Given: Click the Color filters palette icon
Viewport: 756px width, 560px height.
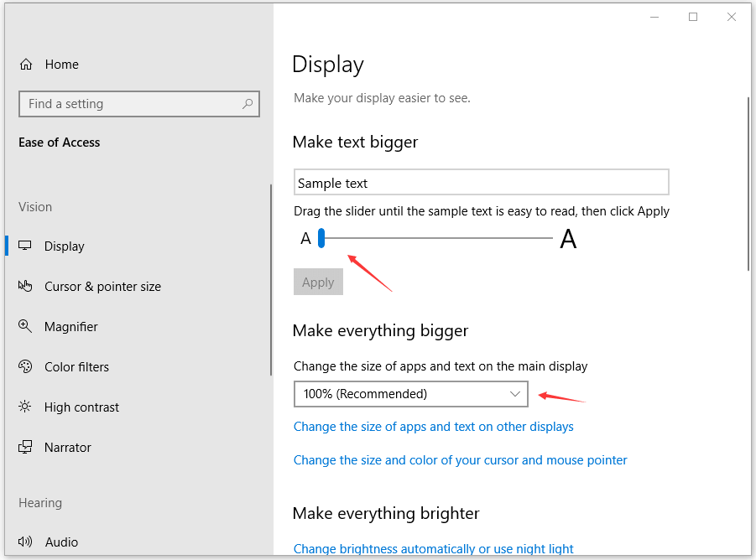Looking at the screenshot, I should pyautogui.click(x=26, y=367).
